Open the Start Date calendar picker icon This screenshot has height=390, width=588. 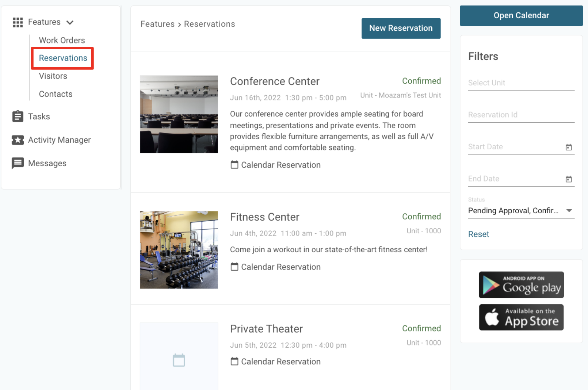click(x=569, y=147)
